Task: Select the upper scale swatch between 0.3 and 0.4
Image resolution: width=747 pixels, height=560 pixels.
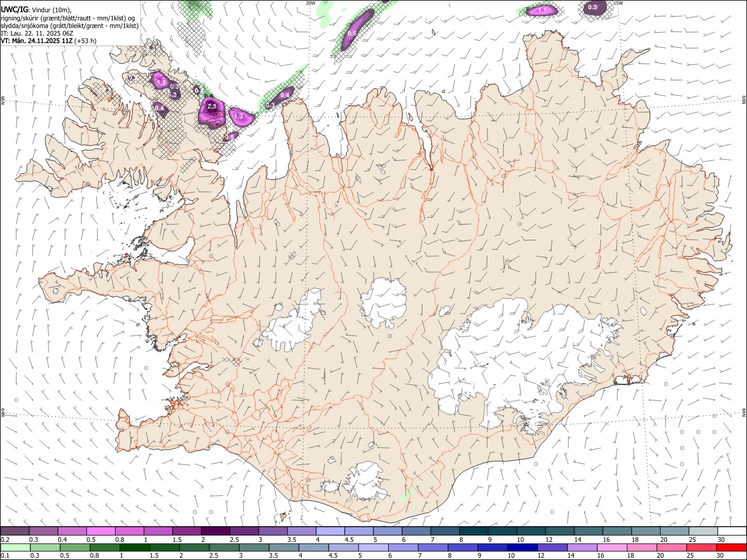Action: [x=44, y=531]
